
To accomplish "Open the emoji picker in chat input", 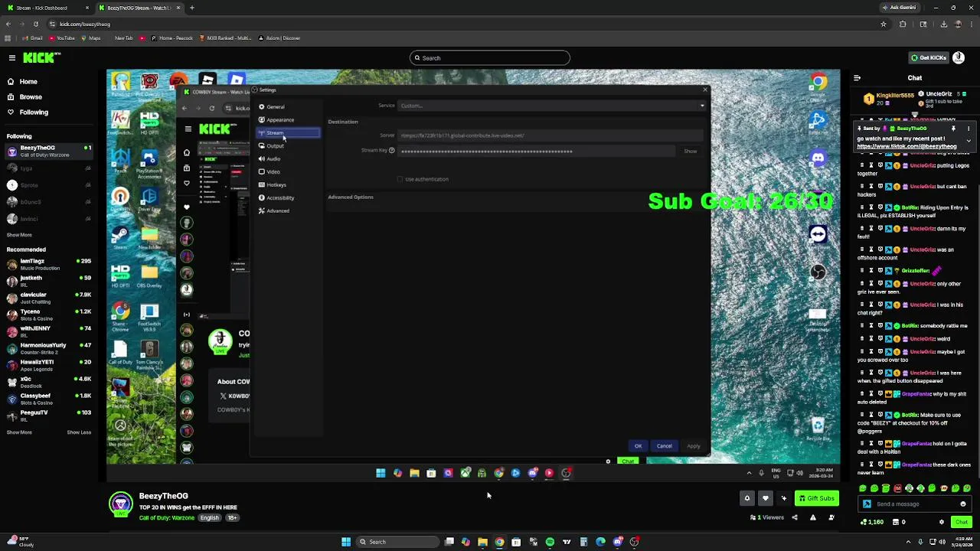I will coord(962,504).
